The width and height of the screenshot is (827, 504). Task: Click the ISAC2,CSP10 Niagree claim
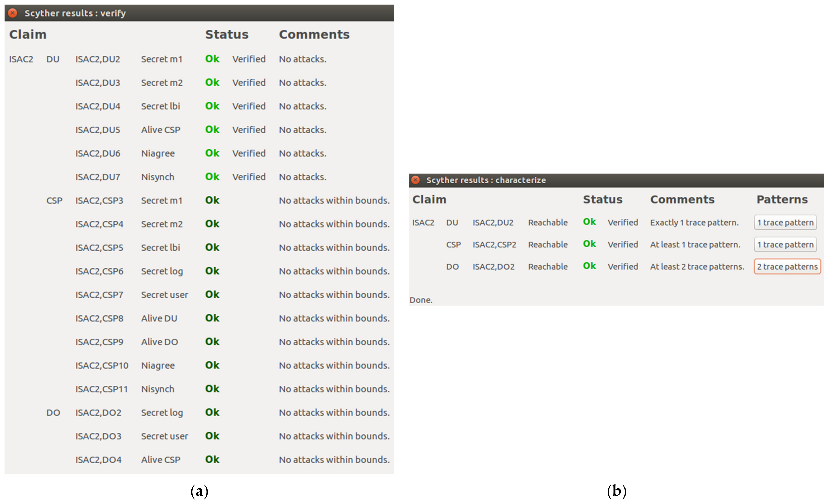[158, 366]
